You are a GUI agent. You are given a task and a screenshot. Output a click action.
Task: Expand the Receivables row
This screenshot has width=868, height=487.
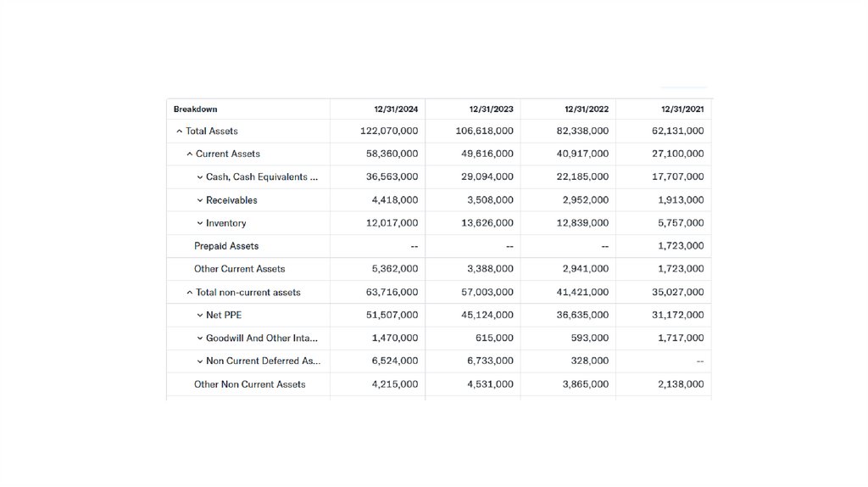[x=200, y=200]
